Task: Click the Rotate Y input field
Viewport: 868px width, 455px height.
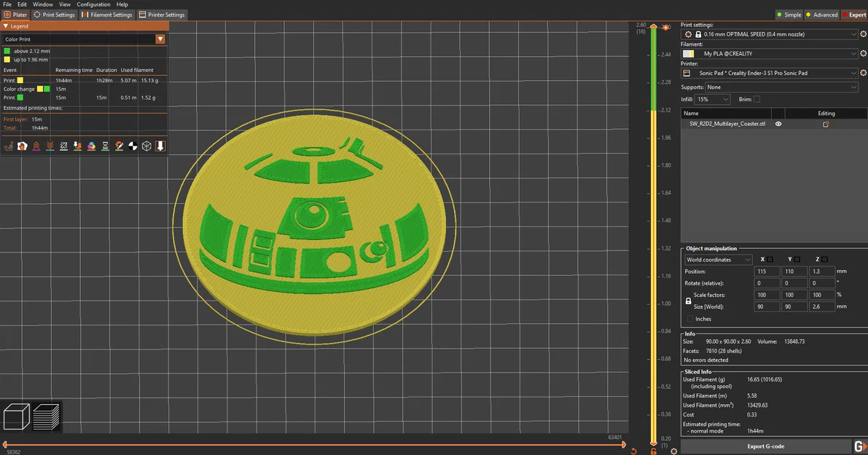Action: pos(794,283)
